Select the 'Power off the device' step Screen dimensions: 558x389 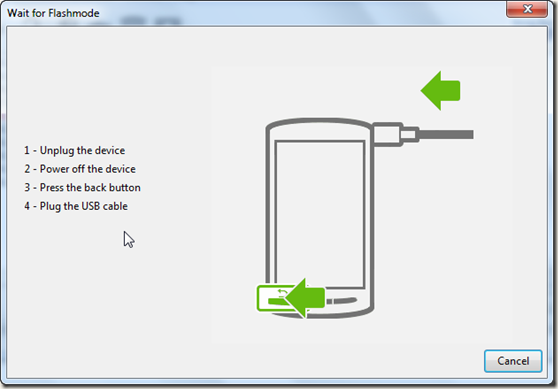88,169
